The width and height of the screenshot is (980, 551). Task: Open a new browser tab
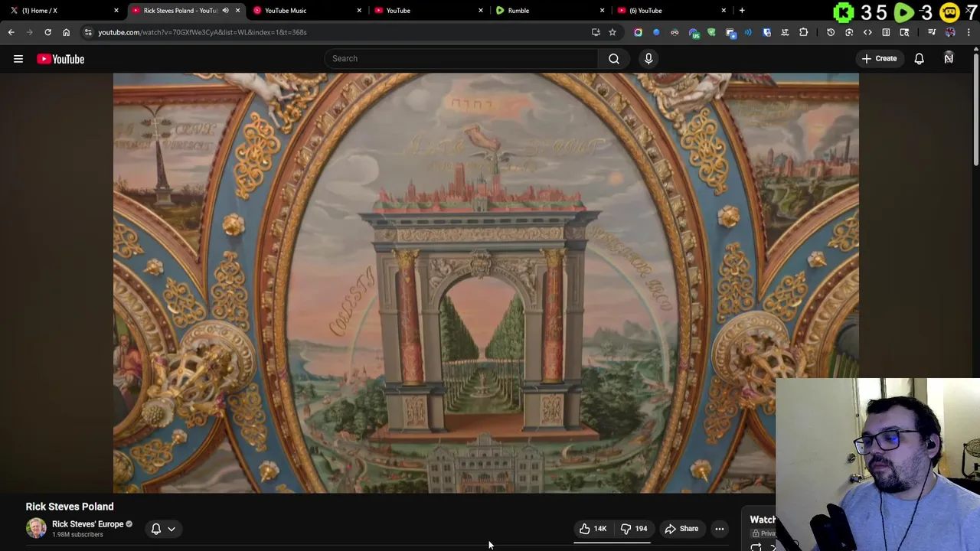(x=742, y=11)
